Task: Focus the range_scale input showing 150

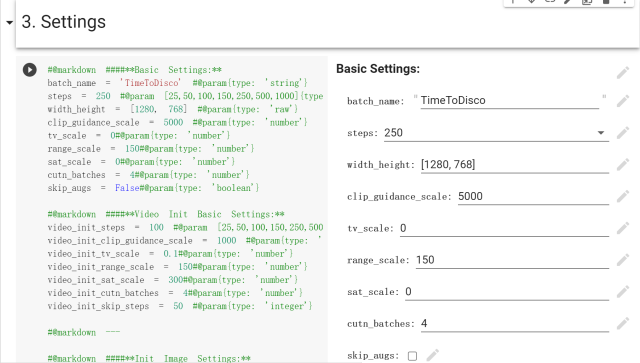Action: point(512,260)
